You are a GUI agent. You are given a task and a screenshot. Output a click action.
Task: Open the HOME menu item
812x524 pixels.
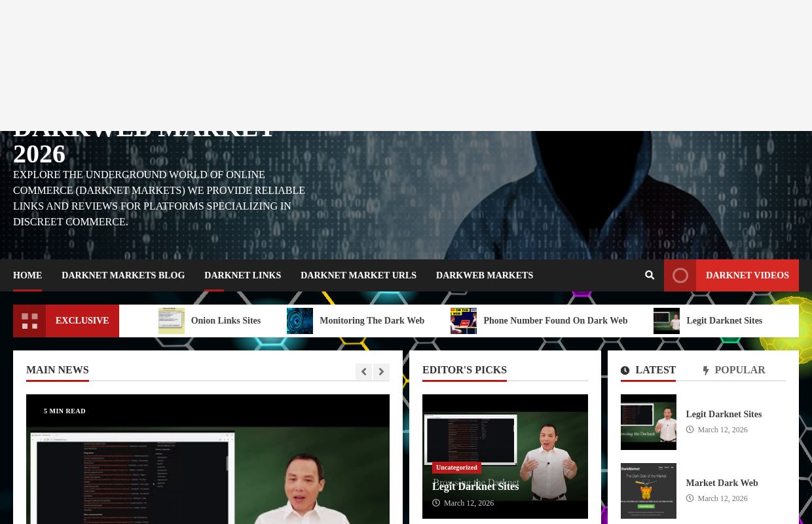pos(28,275)
